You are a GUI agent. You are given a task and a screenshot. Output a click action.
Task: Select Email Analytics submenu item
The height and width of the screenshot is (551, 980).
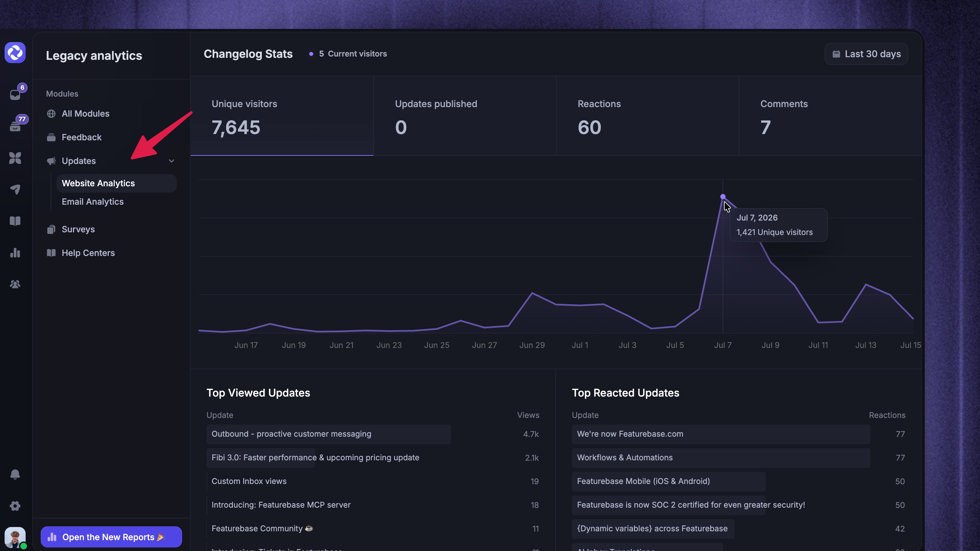tap(93, 201)
